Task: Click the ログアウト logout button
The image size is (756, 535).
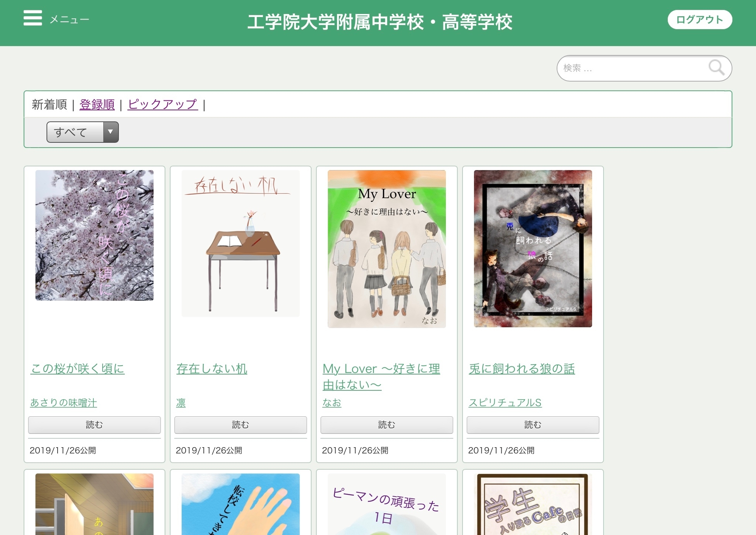Action: [x=699, y=20]
